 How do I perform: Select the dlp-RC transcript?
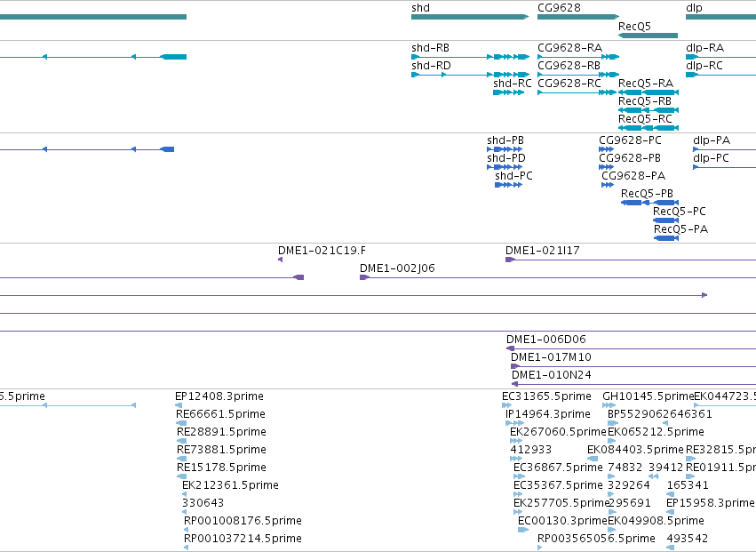pos(704,66)
